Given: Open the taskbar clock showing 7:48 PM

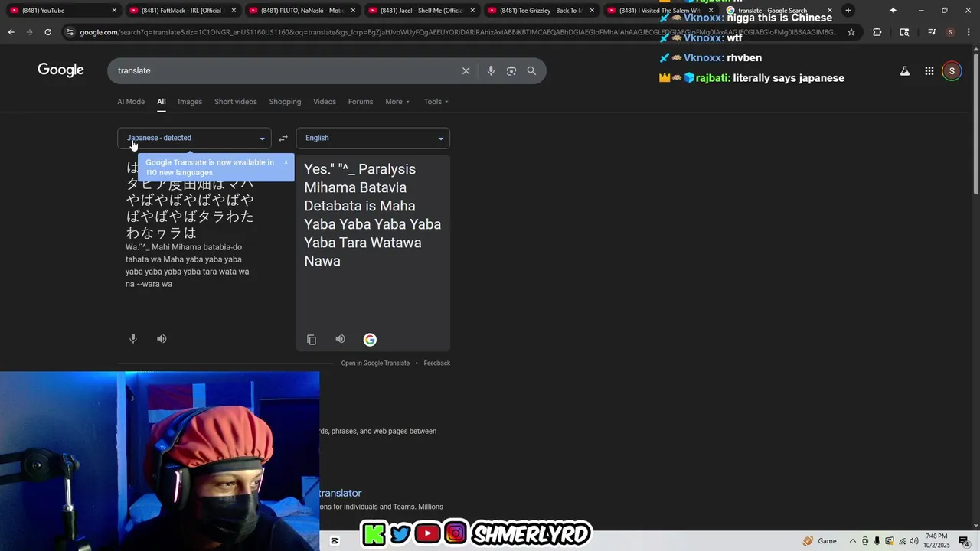Looking at the screenshot, I should pos(936,540).
